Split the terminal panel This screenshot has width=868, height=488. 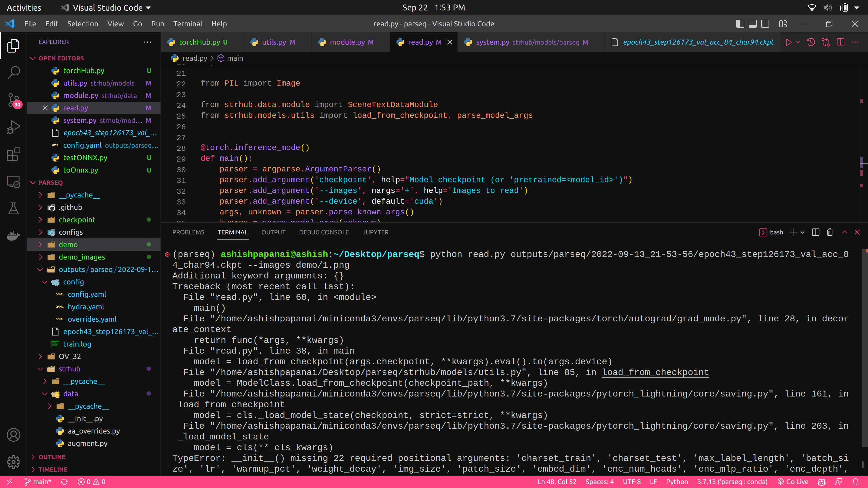[815, 232]
